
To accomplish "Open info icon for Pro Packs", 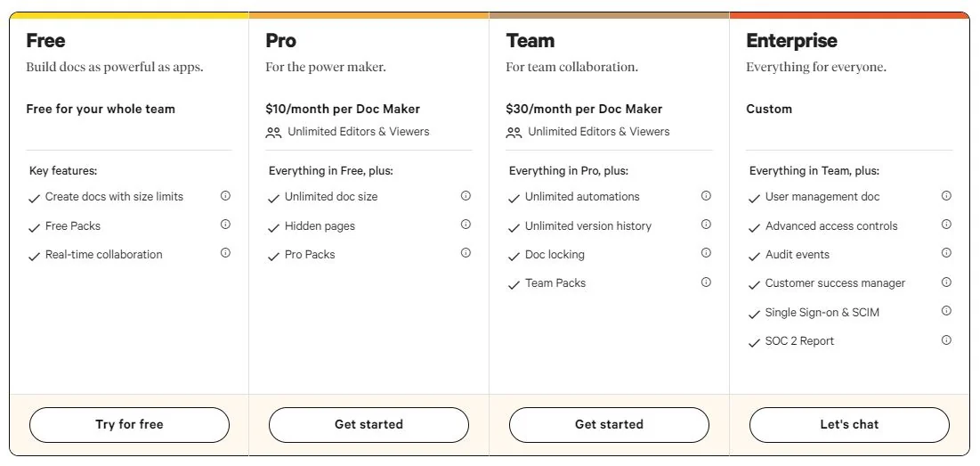I will click(466, 253).
